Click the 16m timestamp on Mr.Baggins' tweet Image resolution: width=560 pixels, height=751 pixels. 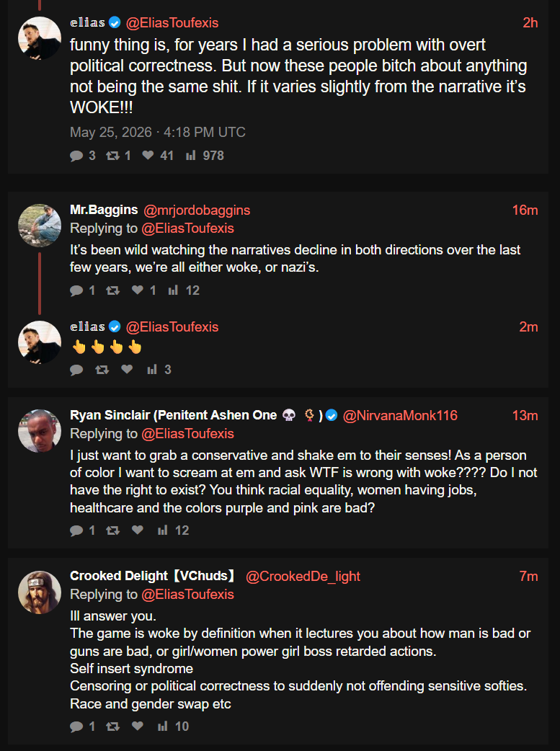point(525,210)
